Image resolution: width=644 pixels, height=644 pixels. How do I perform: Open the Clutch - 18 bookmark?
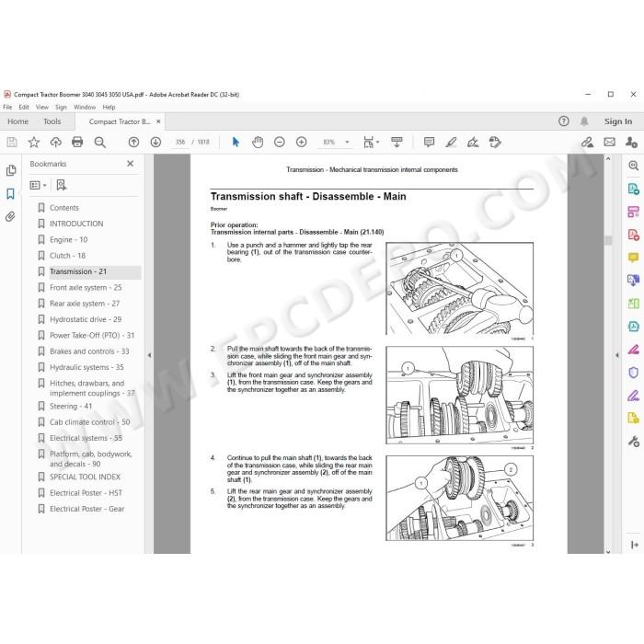(67, 256)
